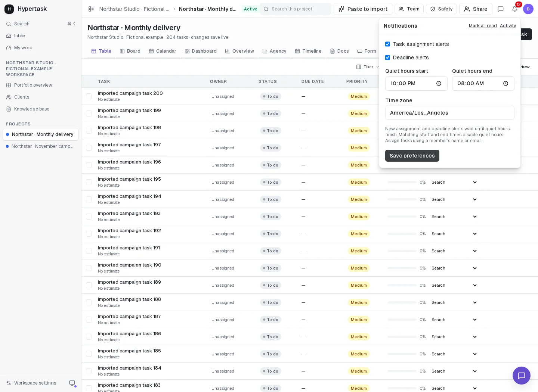This screenshot has width=538, height=392.
Task: Open the Timeline tab
Action: (308, 51)
